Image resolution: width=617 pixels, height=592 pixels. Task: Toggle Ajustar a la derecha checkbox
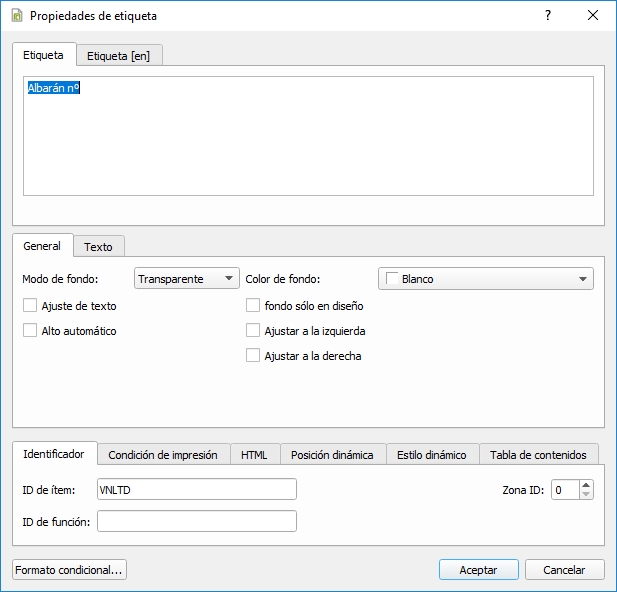point(253,356)
